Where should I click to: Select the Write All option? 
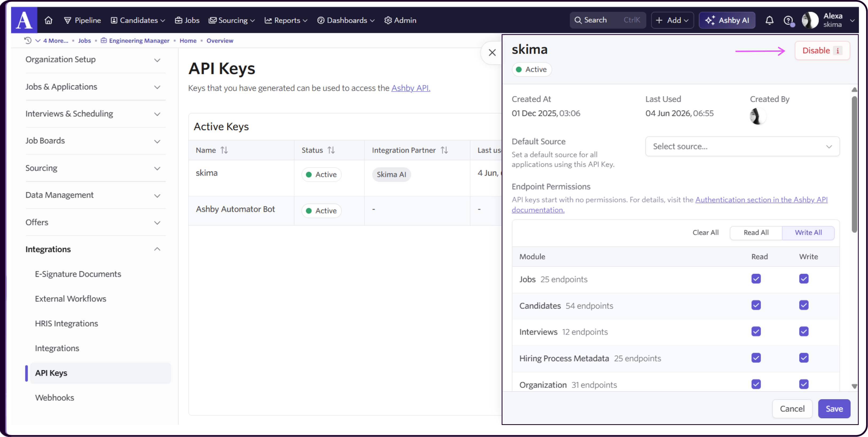pyautogui.click(x=808, y=233)
